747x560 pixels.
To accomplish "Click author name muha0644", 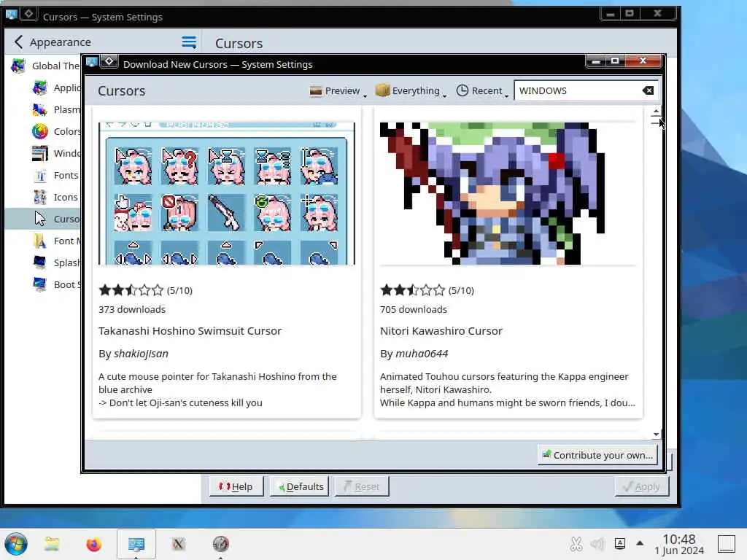I will click(x=422, y=354).
